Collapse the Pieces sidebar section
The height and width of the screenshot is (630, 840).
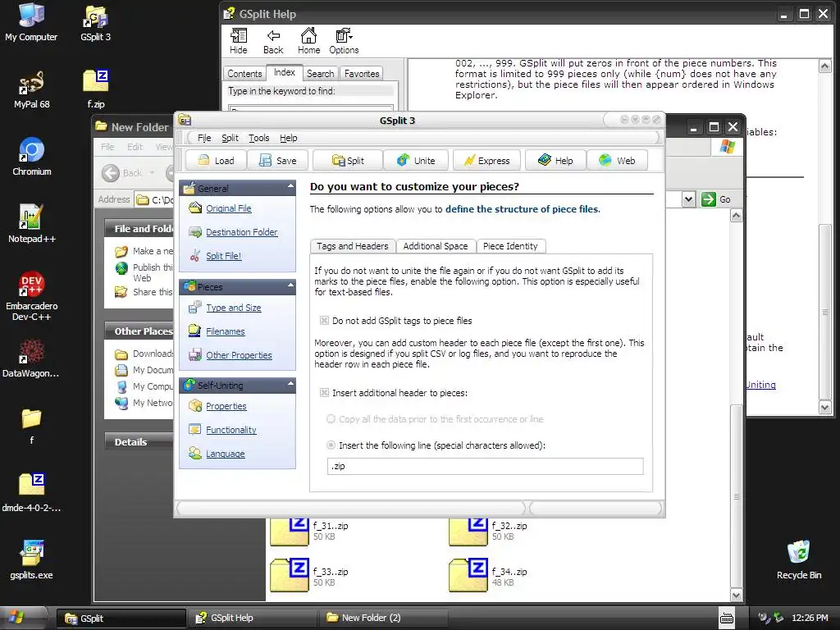click(290, 285)
